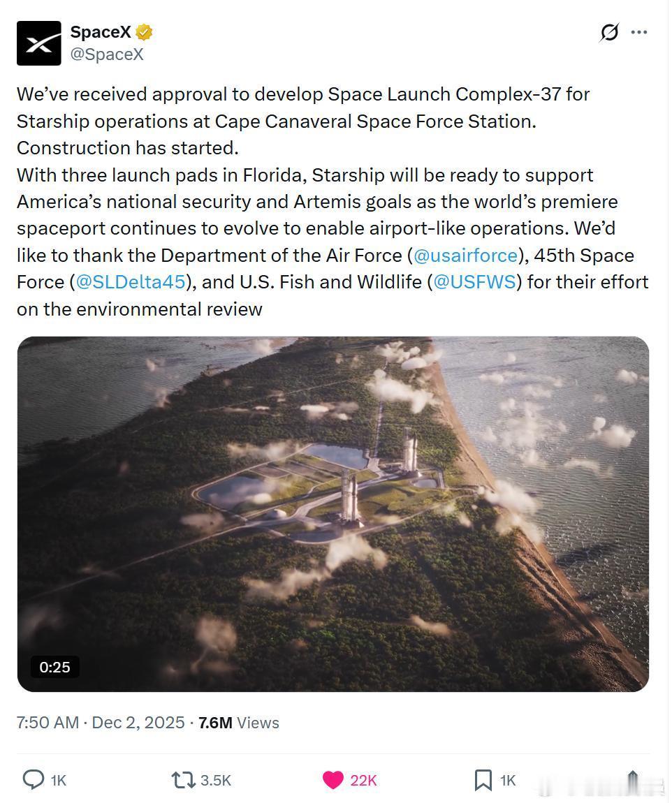Click the 0:25 video duration badge
The image size is (672, 803).
(54, 667)
